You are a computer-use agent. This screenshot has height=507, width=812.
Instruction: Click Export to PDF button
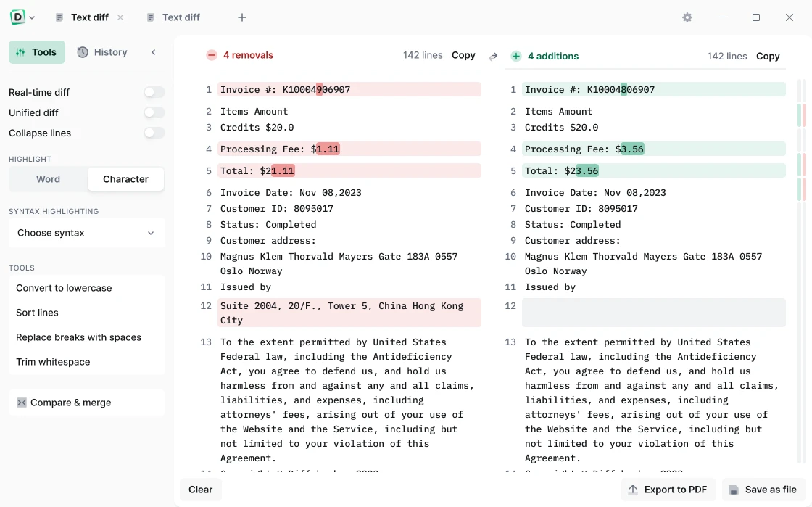[668, 490]
